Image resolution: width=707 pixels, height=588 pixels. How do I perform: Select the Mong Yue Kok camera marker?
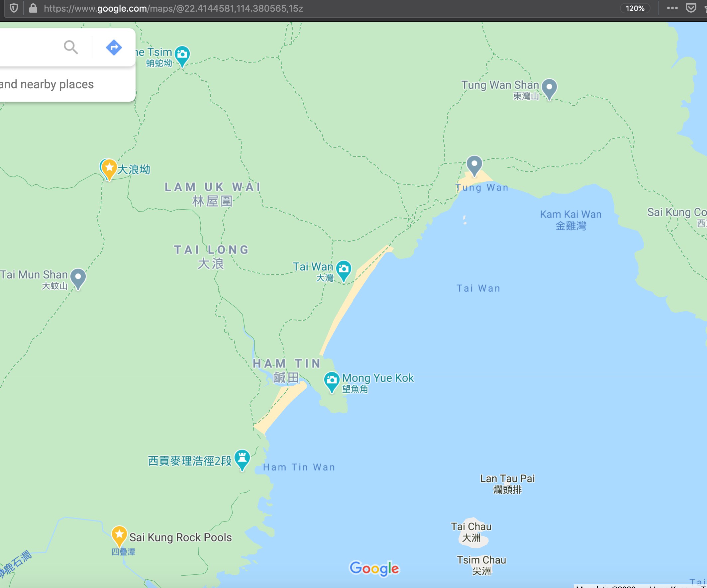tap(332, 381)
